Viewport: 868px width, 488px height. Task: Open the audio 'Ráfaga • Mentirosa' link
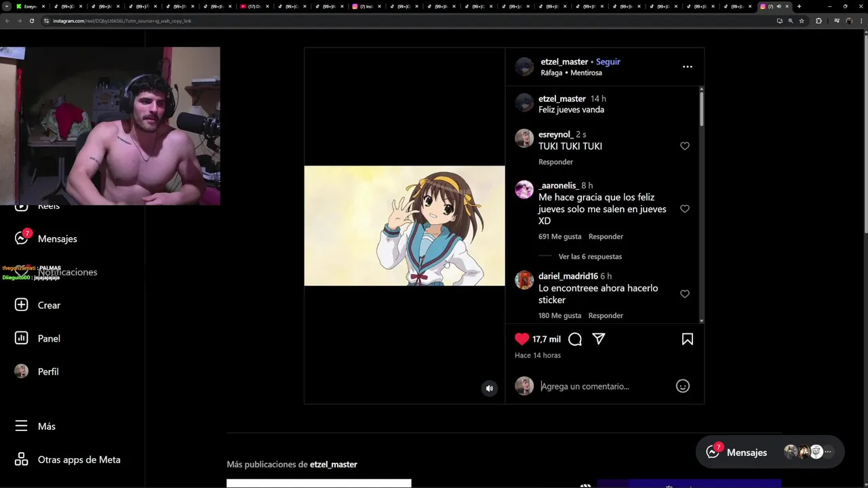point(571,73)
